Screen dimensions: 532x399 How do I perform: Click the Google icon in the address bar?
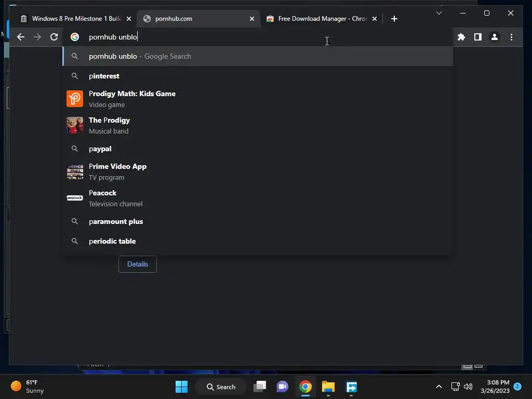tap(75, 37)
